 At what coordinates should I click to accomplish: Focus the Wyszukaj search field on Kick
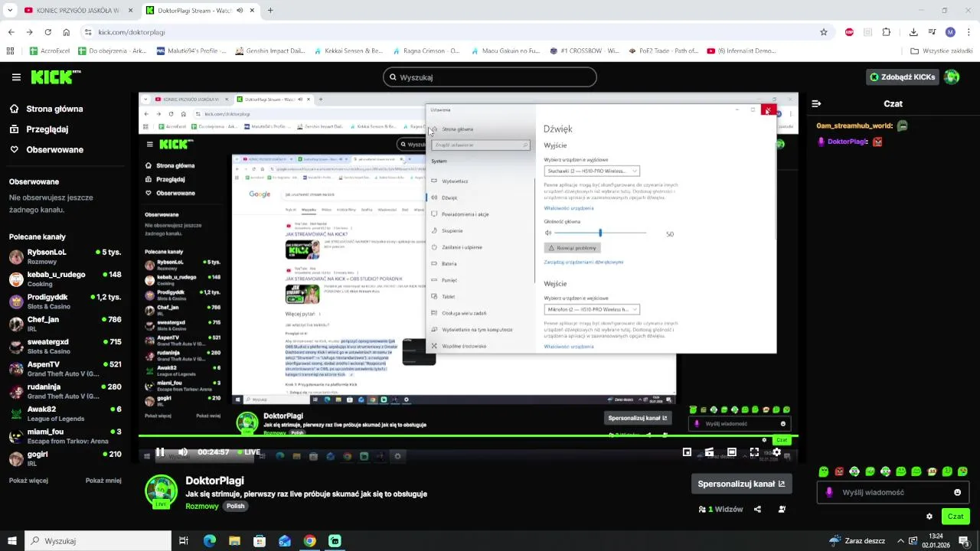click(x=490, y=77)
